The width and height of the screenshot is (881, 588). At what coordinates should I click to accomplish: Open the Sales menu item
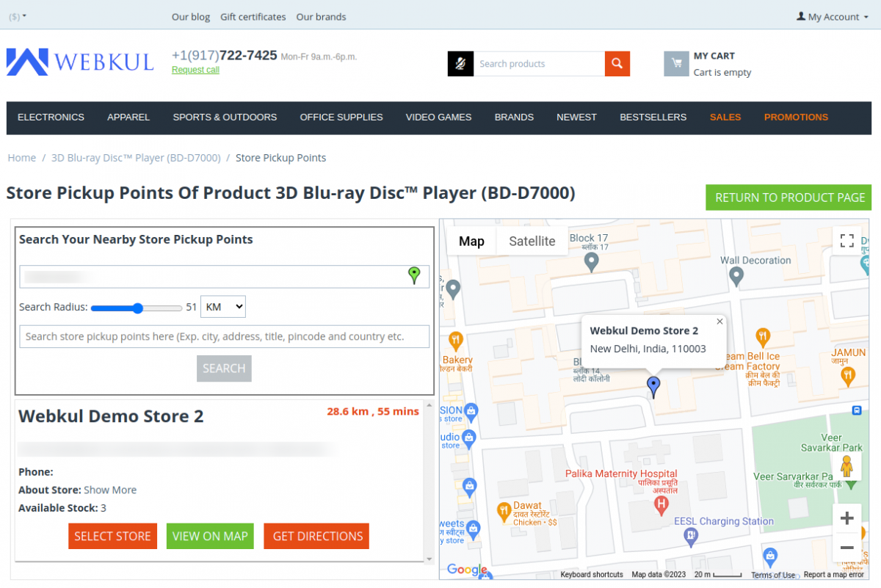click(x=725, y=117)
